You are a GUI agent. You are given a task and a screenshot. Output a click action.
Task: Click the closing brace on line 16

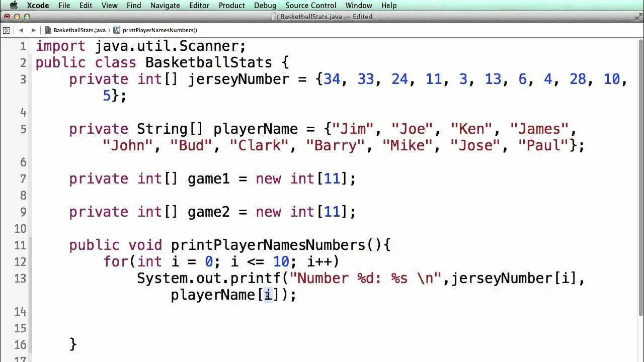coord(73,345)
